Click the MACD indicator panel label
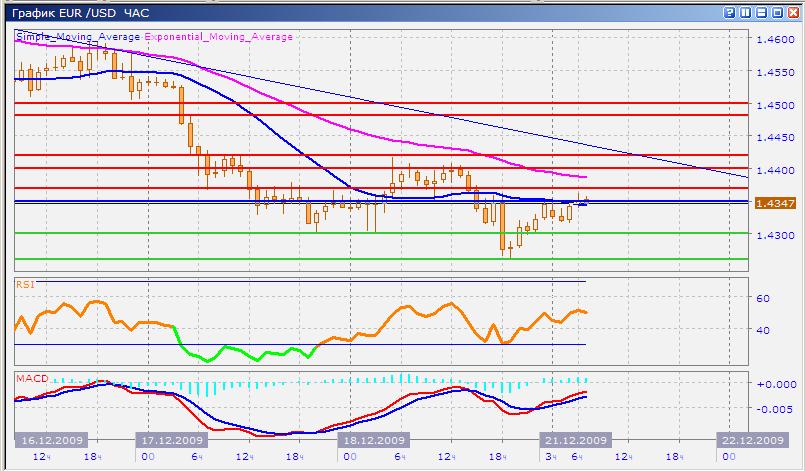Image resolution: width=805 pixels, height=471 pixels. tap(29, 378)
